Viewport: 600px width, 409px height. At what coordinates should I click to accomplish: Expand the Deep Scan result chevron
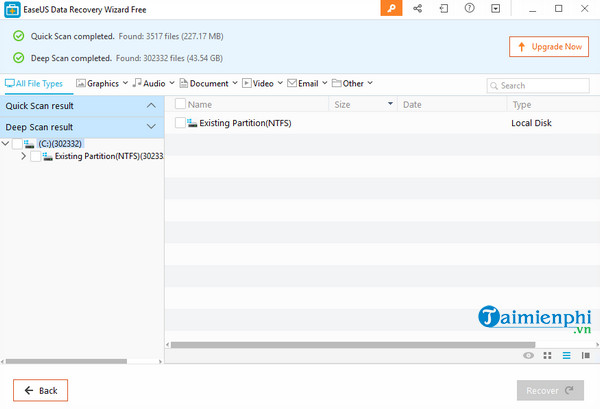pos(151,126)
